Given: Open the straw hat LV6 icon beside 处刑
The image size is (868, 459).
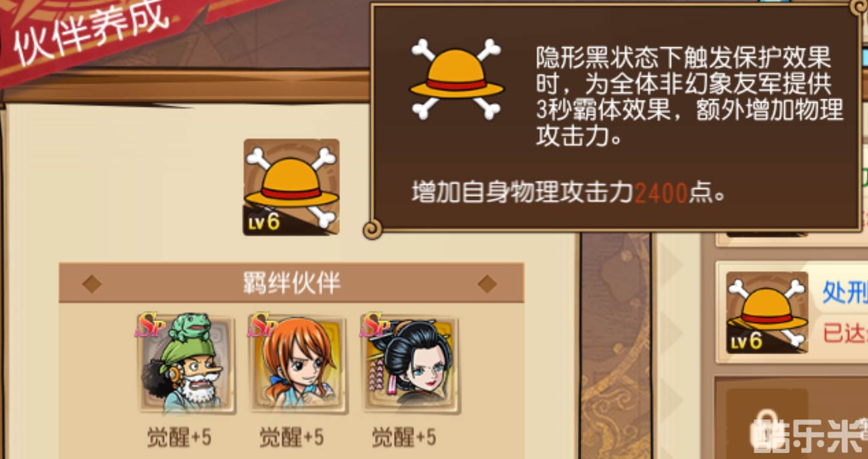Looking at the screenshot, I should point(767,312).
